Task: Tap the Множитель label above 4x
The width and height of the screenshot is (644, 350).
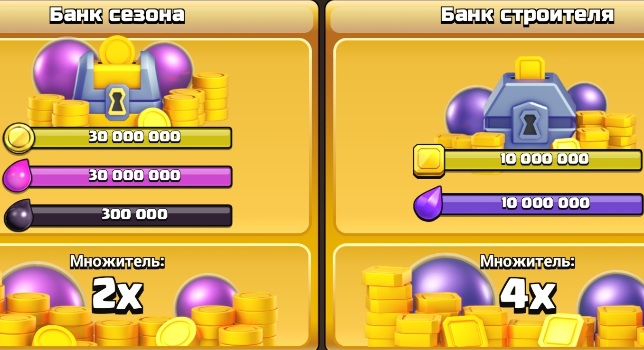Action: tap(527, 261)
